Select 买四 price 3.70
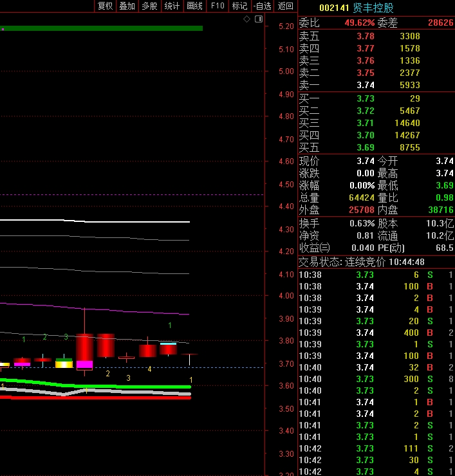The width and height of the screenshot is (455, 476). click(x=366, y=135)
